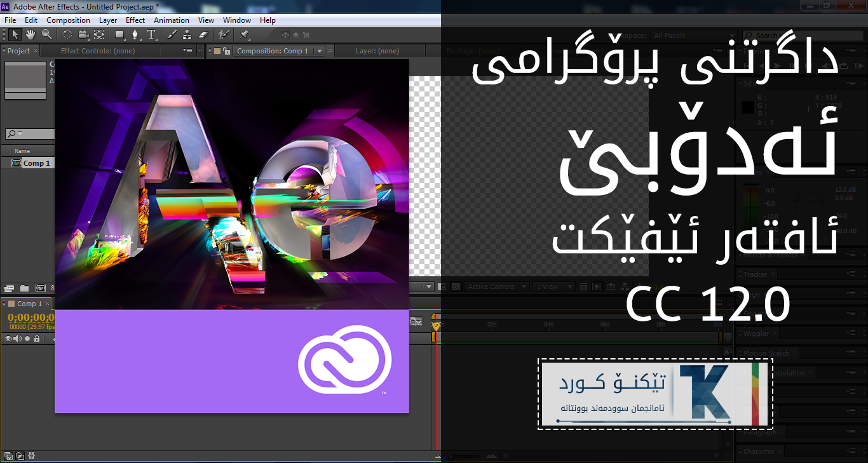Viewport: 868px width, 463px height.
Task: Toggle the lock column switch
Action: pos(37,339)
